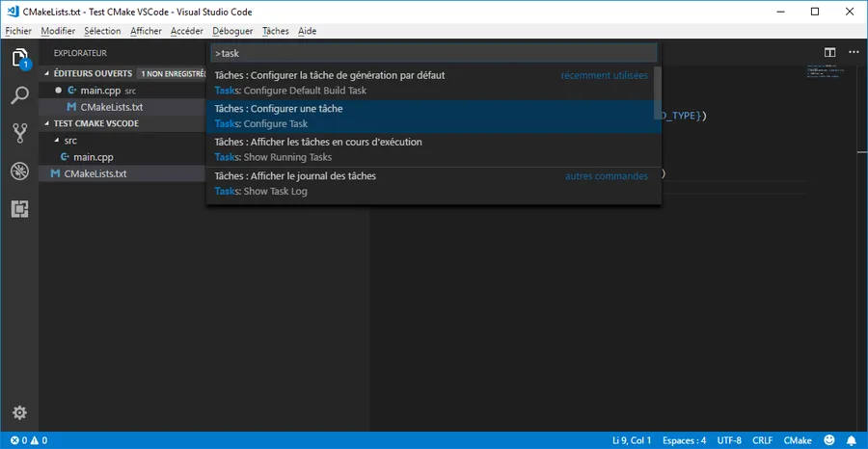Click the 1 NON ENREGISTRÉ badge
Viewport: 868px width, 449px height.
pos(172,73)
